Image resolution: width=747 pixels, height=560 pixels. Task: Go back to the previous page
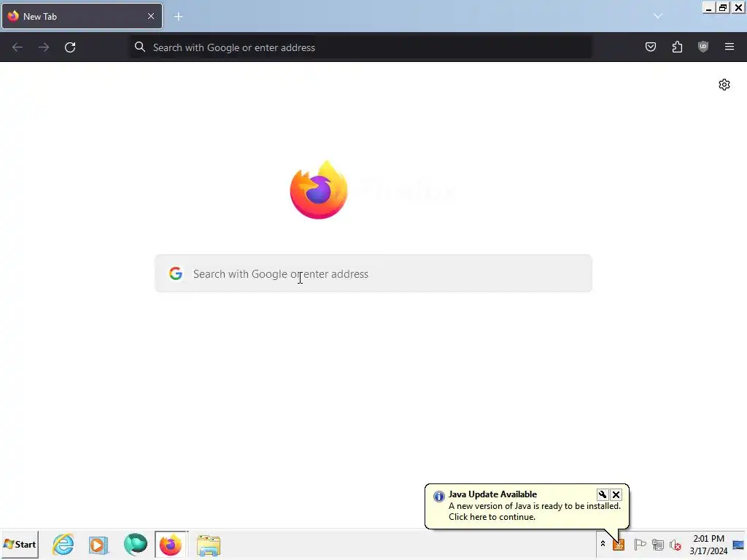pos(18,47)
